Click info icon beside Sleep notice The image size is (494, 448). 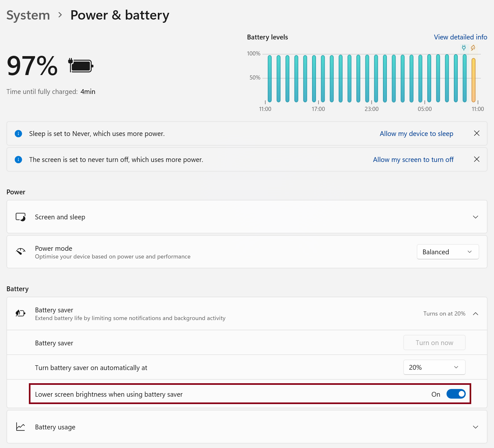(19, 133)
